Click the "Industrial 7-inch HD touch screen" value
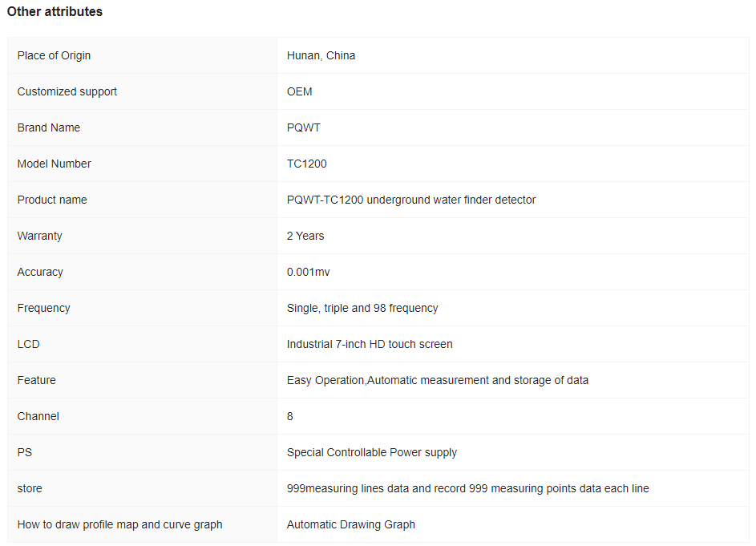Screen dimensions: 756x546 tap(370, 344)
